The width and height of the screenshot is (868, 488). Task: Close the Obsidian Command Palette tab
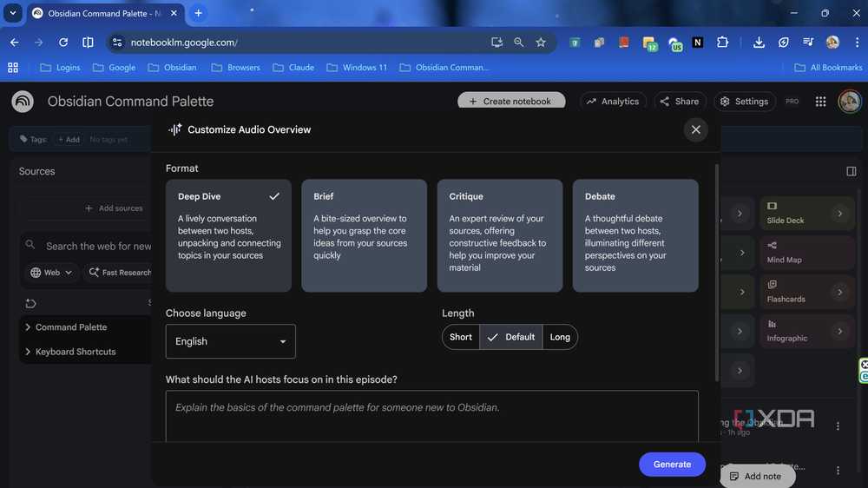pyautogui.click(x=174, y=13)
